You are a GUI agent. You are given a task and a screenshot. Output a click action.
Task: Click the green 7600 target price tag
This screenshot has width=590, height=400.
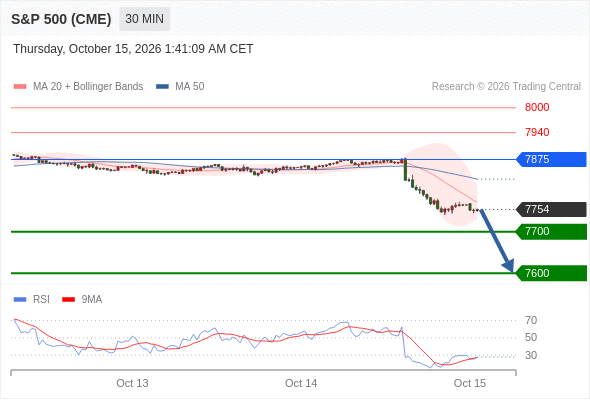tap(551, 273)
